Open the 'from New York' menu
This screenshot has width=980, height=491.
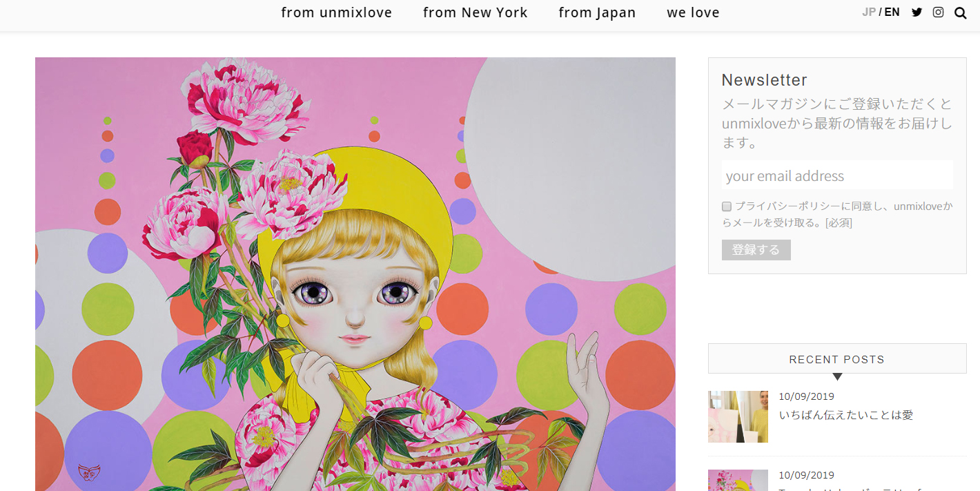click(476, 12)
